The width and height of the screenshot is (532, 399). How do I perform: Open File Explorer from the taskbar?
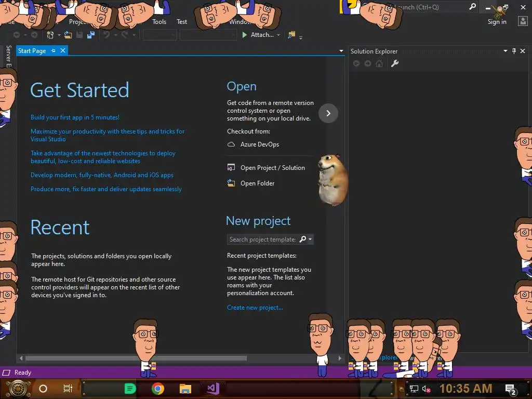185,389
